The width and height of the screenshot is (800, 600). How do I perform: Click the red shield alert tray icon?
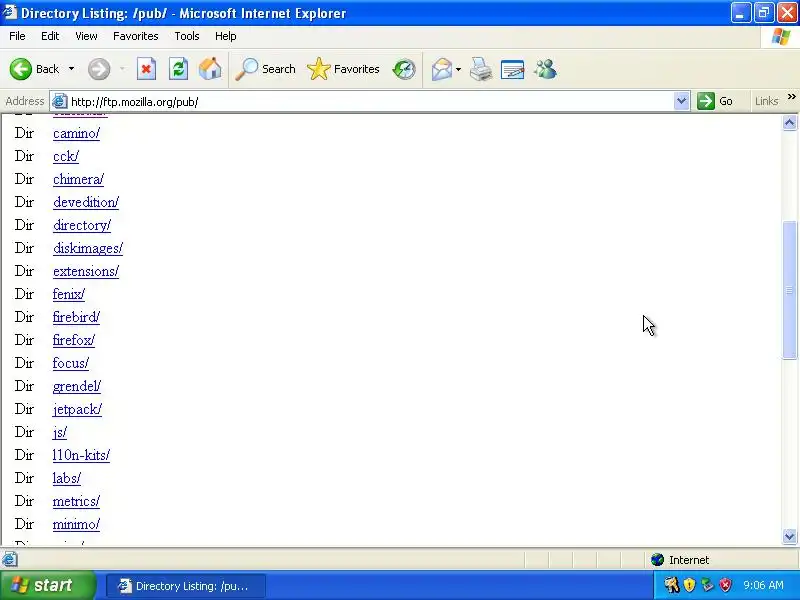click(x=725, y=585)
